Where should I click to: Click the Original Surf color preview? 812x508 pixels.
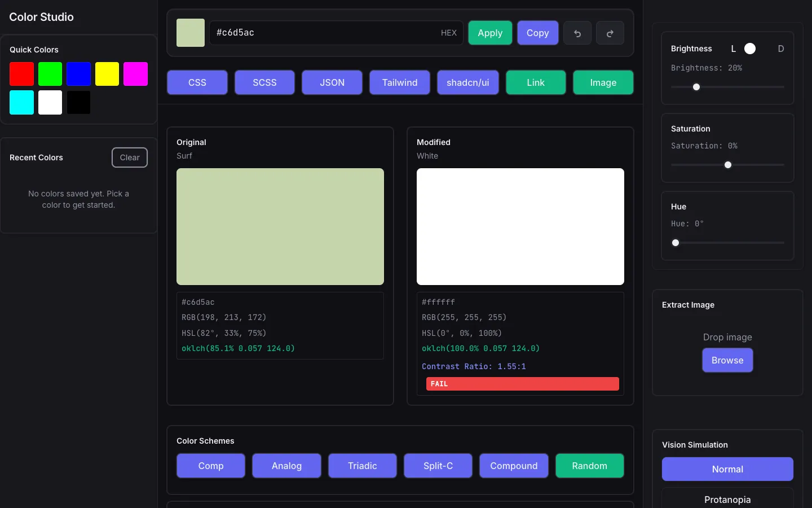(x=280, y=226)
